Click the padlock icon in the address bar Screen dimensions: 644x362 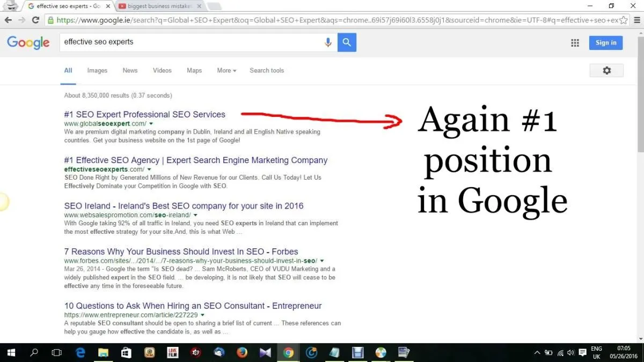(50, 20)
